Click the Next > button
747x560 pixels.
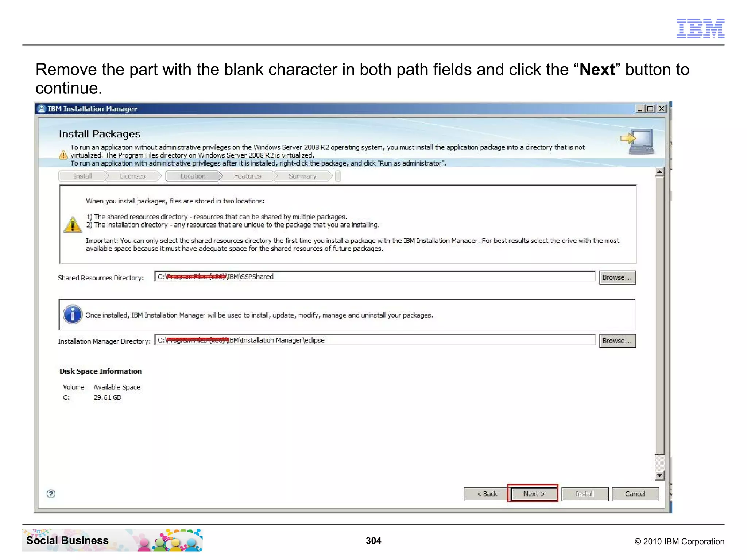pos(534,494)
